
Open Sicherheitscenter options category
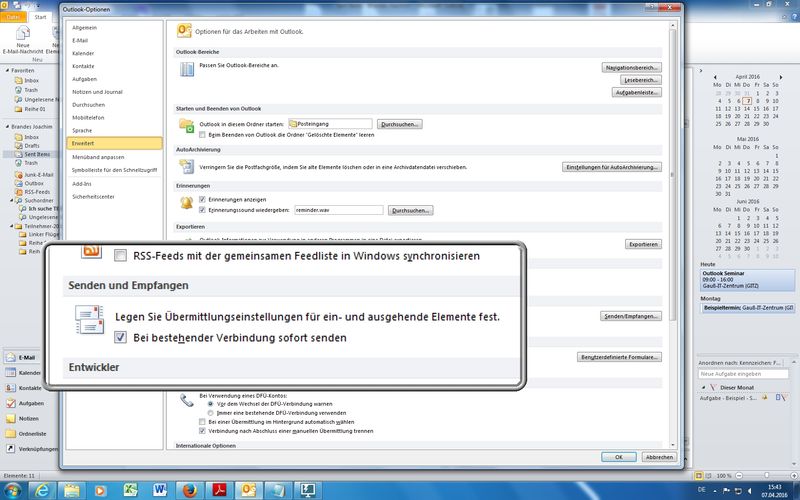[x=93, y=196]
